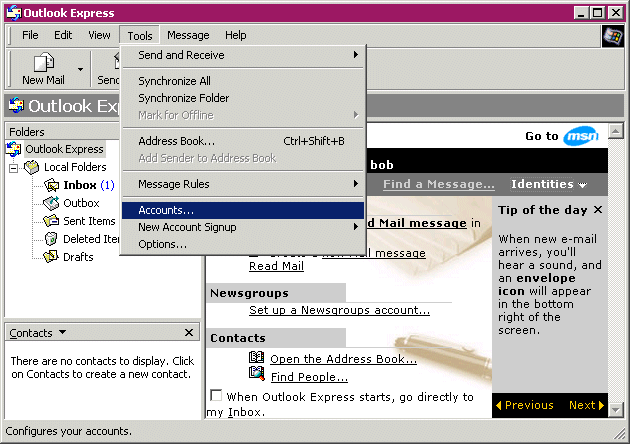This screenshot has height=444, width=630.
Task: Open the New Mail dropdown arrow
Action: click(x=80, y=69)
